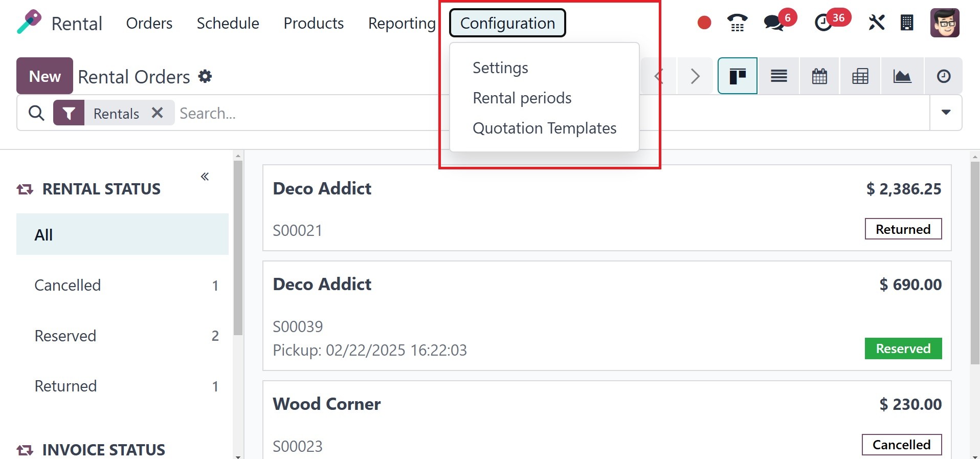Open the activities clock with 36 badge
Viewport: 980px width, 459px height.
click(823, 23)
